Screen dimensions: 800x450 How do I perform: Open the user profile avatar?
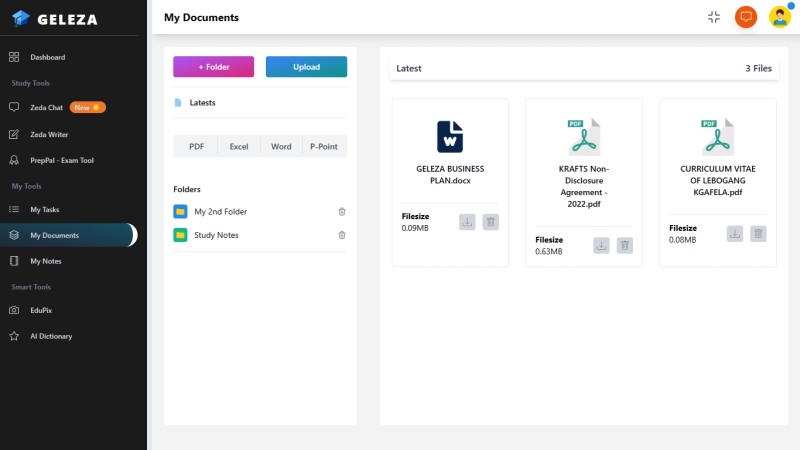click(780, 17)
